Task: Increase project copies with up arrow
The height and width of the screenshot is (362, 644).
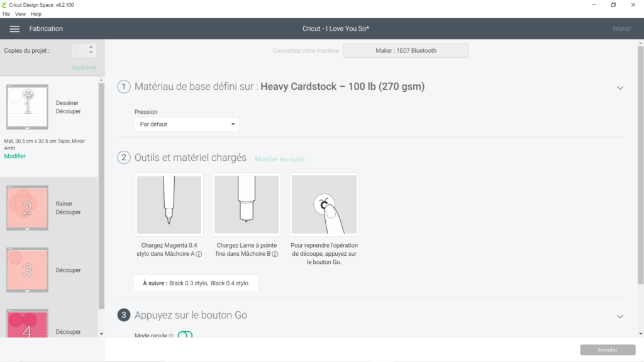Action: tap(91, 47)
